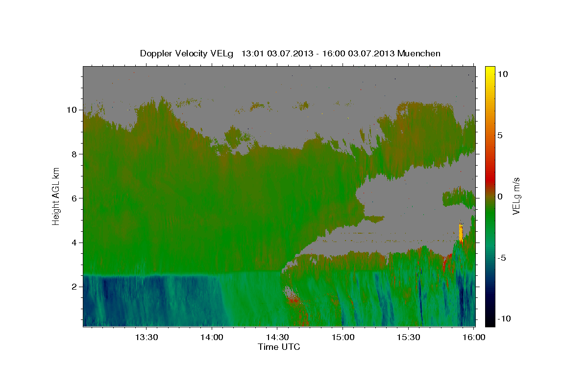Click the 'Time UTC' axis label

click(x=279, y=347)
